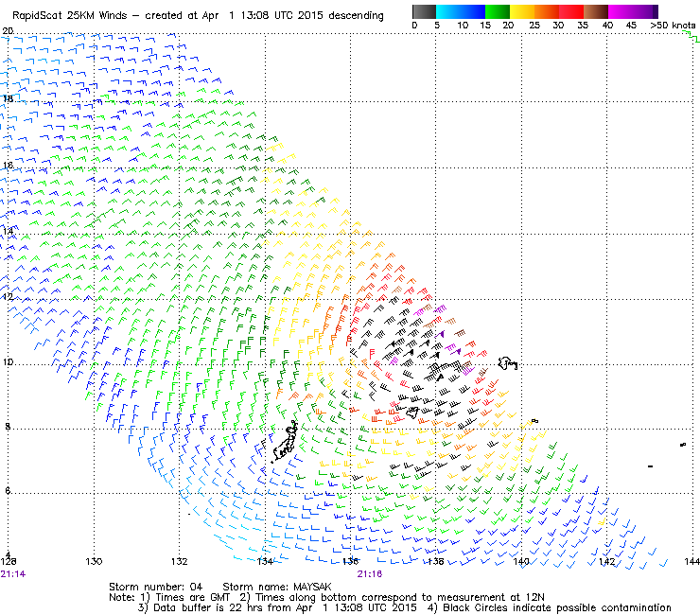
Task: Click the Yap island outline near 10N
Action: click(508, 363)
